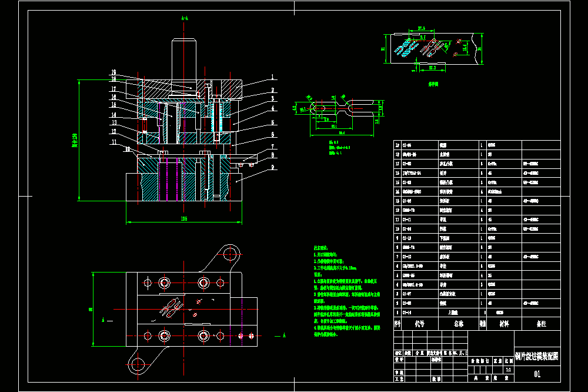This screenshot has width=588, height=392.
Task: Select the drawing title 铜片级进模装配图
Action: (x=537, y=356)
